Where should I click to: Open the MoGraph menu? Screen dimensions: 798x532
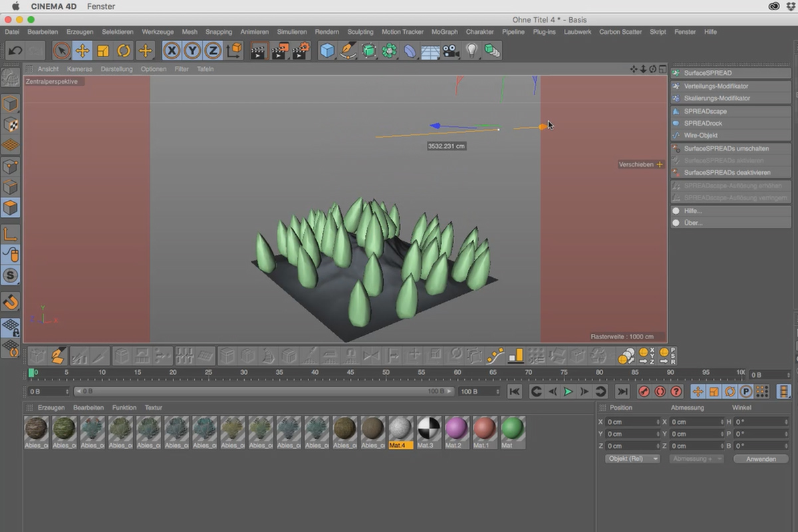[445, 32]
